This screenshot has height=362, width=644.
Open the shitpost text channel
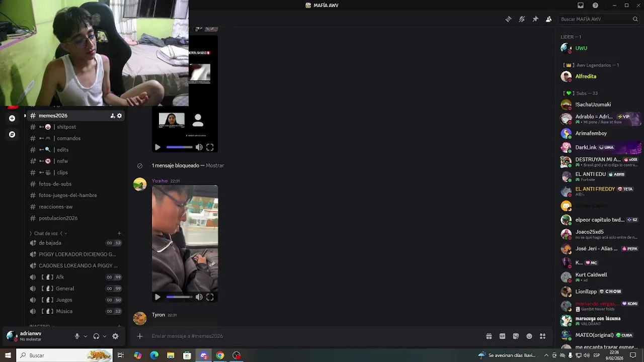75,127
